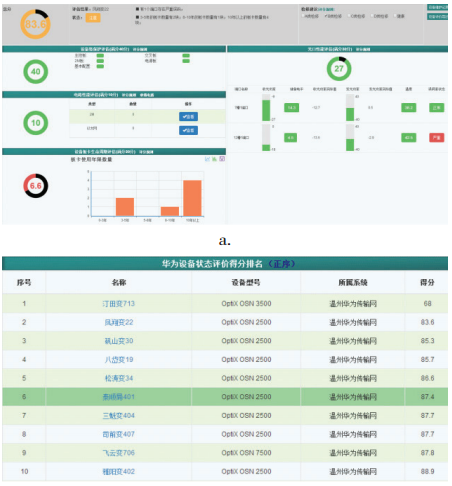This screenshot has height=486, width=452.
Task: Check the D类检修 checkbox
Action: [372, 16]
